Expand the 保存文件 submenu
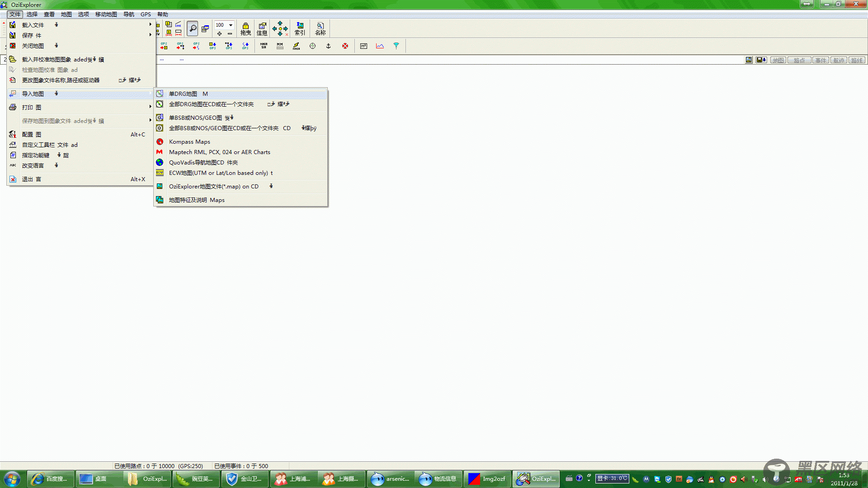The width and height of the screenshot is (868, 488). click(x=81, y=35)
